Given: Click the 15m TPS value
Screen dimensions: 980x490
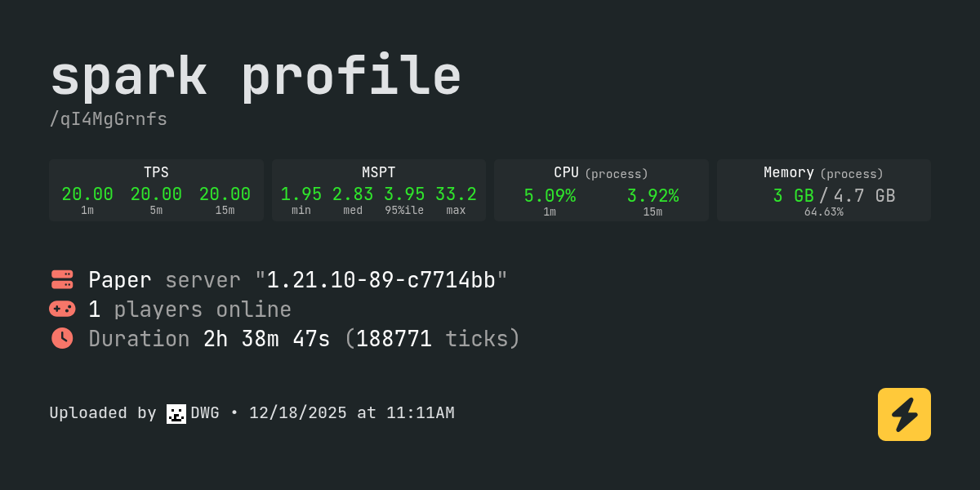Looking at the screenshot, I should [x=225, y=194].
